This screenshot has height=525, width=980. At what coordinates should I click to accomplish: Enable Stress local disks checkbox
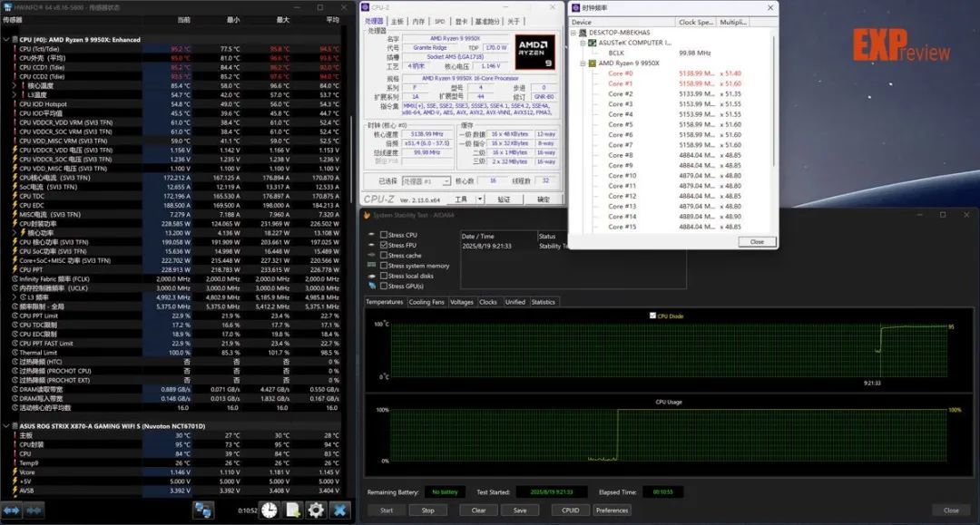(384, 276)
